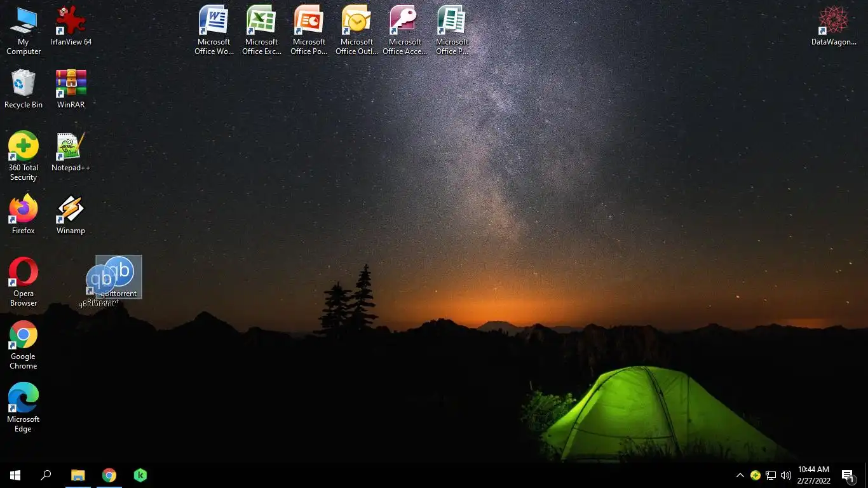Click the Winamp shortcut icon
Viewport: 868px width, 488px height.
(x=71, y=215)
